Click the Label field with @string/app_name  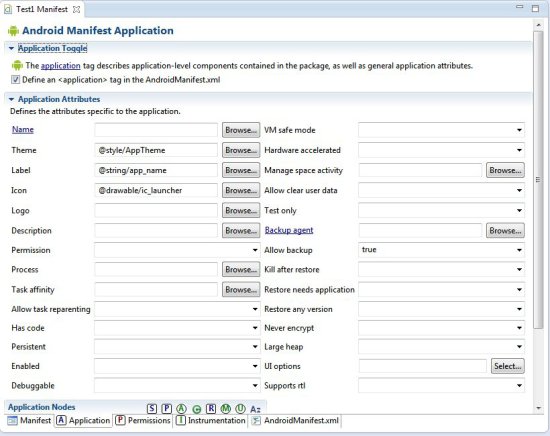tap(156, 170)
